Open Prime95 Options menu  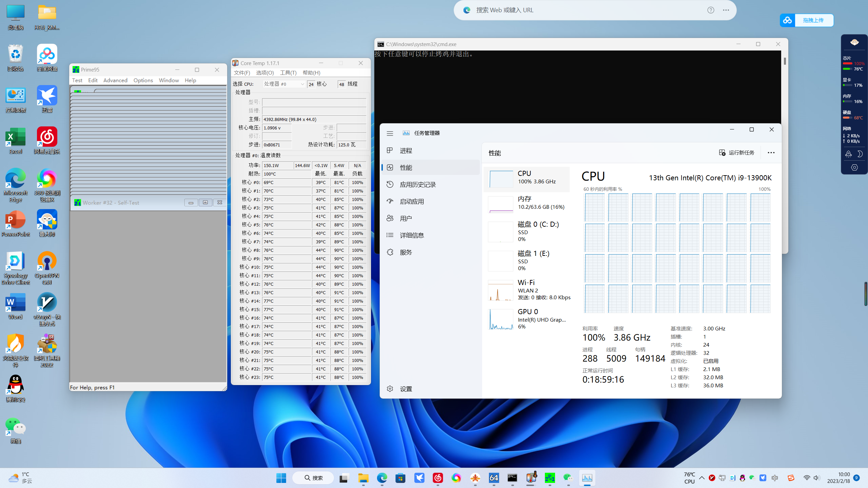143,80
